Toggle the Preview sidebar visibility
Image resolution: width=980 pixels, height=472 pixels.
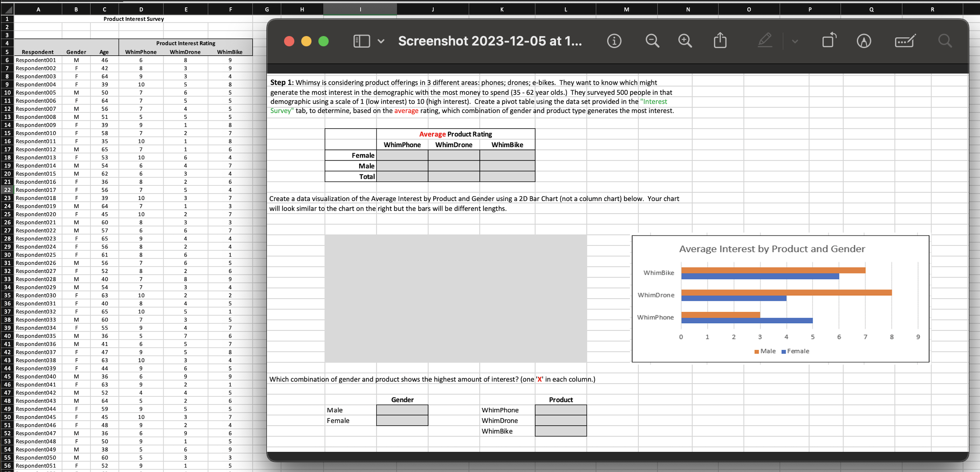[361, 41]
